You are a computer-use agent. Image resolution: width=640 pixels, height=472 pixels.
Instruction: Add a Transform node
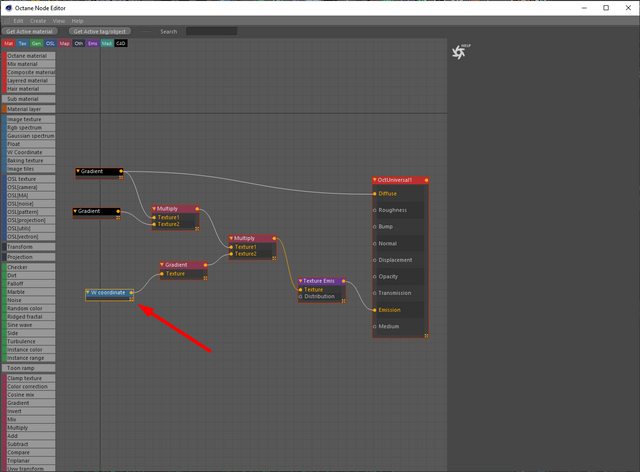29,247
